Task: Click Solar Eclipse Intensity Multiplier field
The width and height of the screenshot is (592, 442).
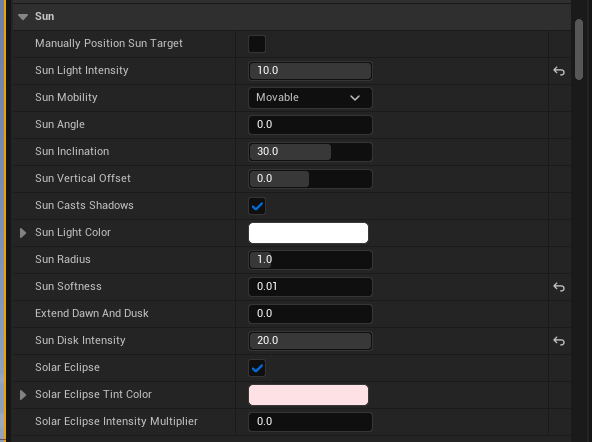Action: [310, 422]
